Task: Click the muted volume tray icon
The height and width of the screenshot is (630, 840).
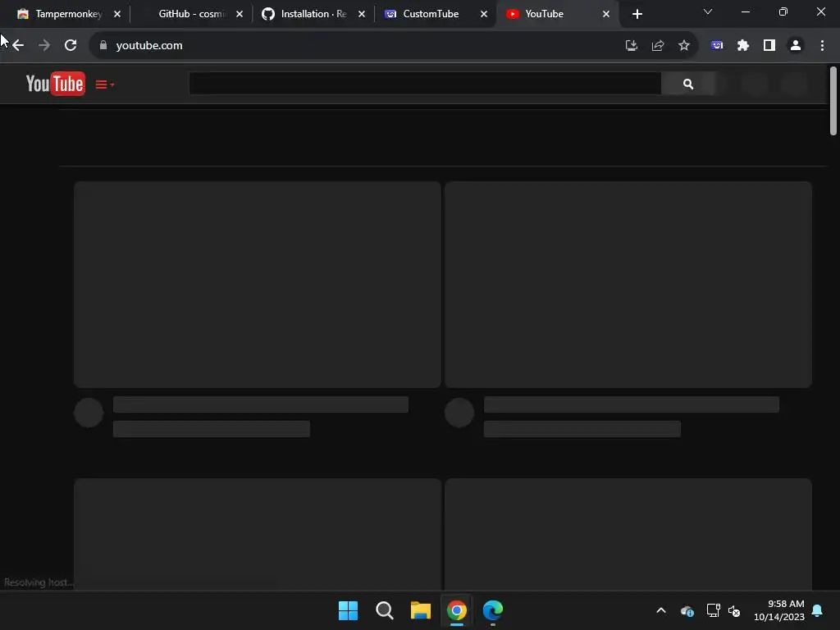Action: pyautogui.click(x=734, y=610)
